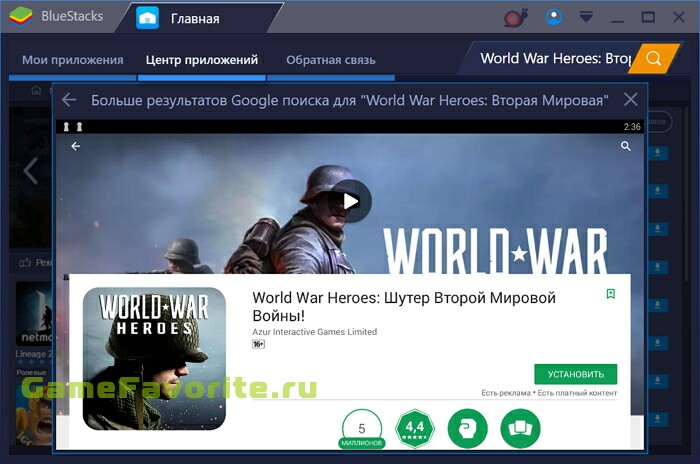Click the background carousel previous arrow
Screen dimensions: 700x464
pos(30,170)
